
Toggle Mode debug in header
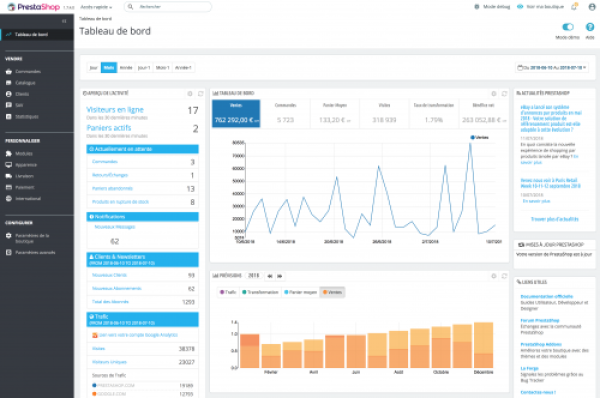tap(492, 7)
